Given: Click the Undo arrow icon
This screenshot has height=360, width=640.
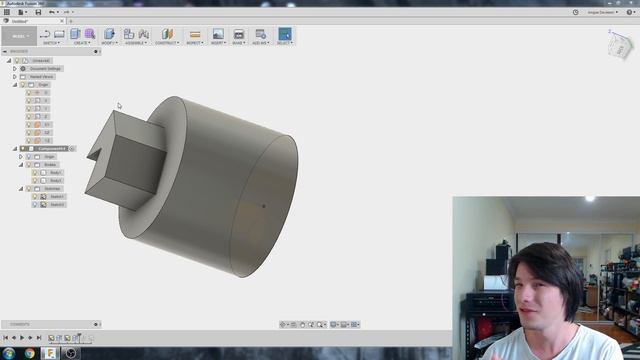Looking at the screenshot, I should (x=52, y=12).
